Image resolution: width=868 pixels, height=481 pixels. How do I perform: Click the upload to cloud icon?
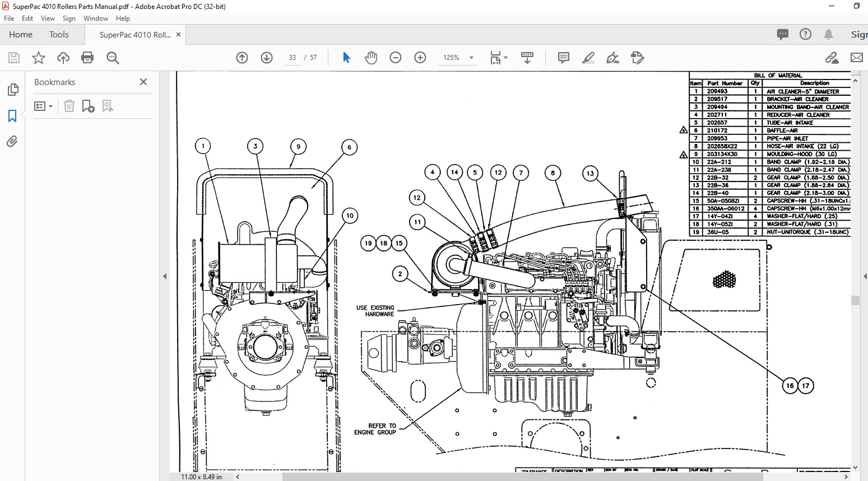tap(63, 58)
